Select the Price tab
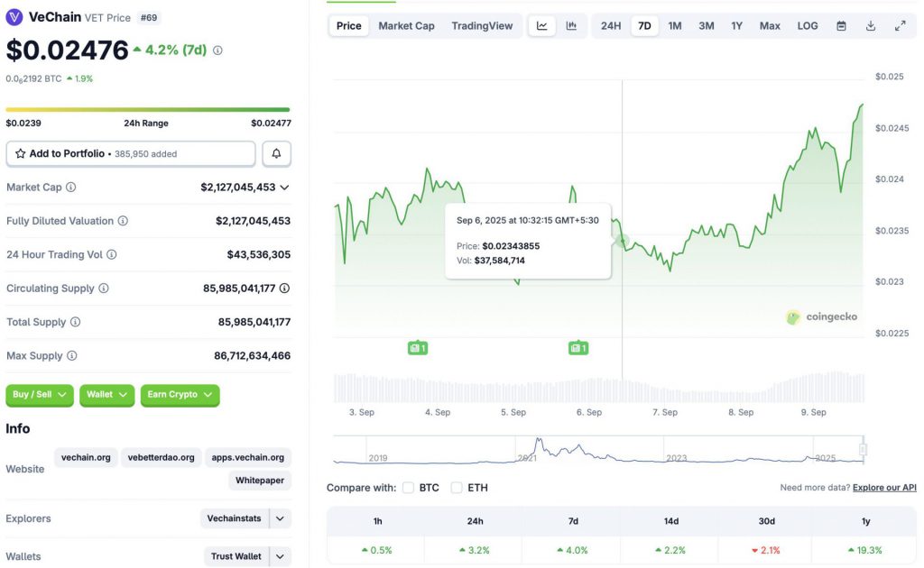This screenshot has width=924, height=568. (x=349, y=26)
